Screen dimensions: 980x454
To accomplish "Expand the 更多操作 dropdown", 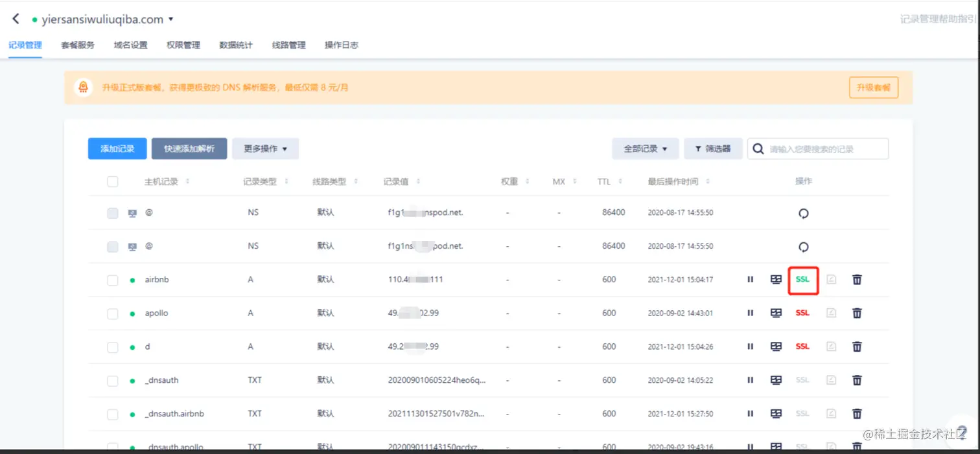I will click(265, 148).
